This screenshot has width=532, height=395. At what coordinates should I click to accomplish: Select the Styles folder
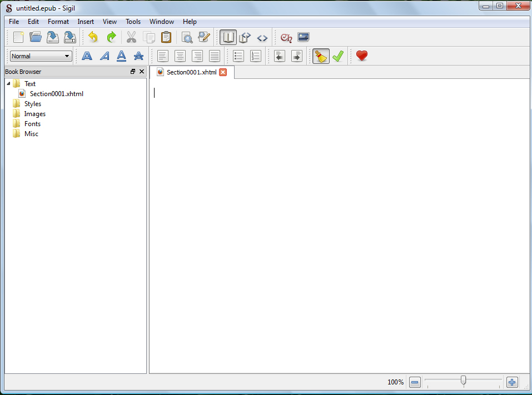click(x=33, y=104)
